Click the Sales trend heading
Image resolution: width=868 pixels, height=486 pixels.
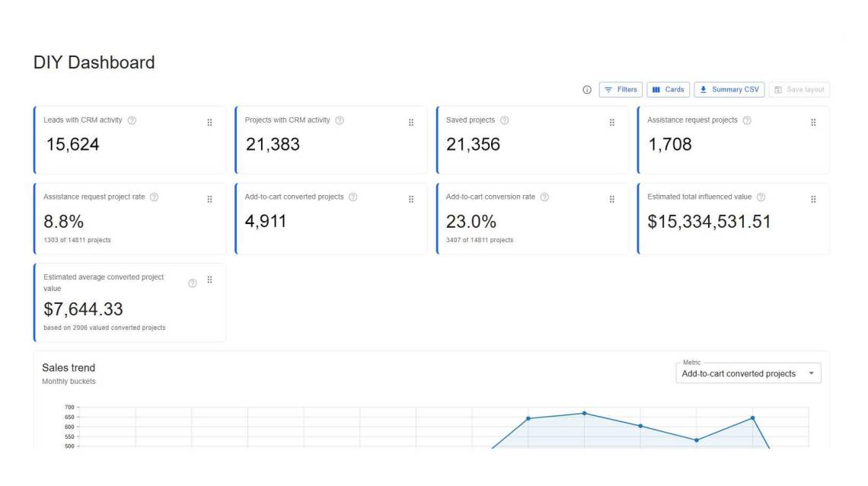pyautogui.click(x=69, y=367)
